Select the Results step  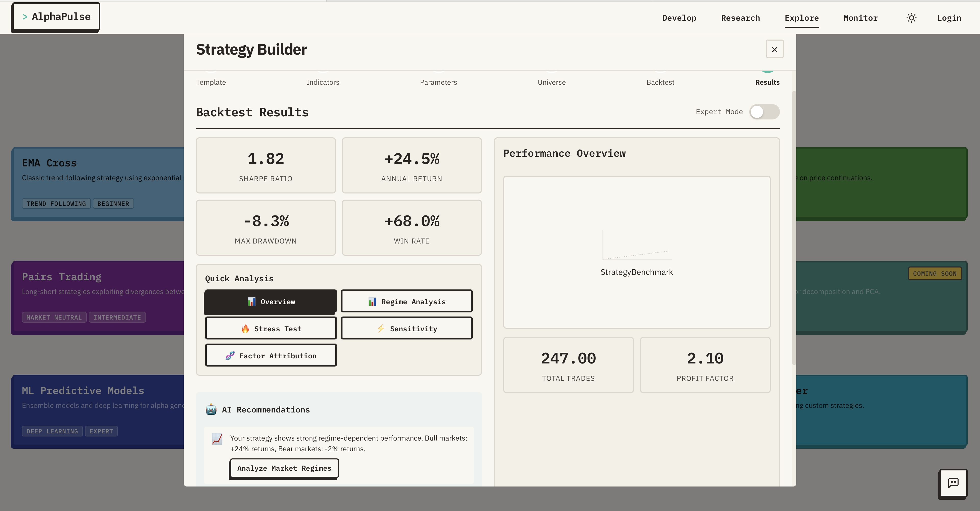(767, 82)
